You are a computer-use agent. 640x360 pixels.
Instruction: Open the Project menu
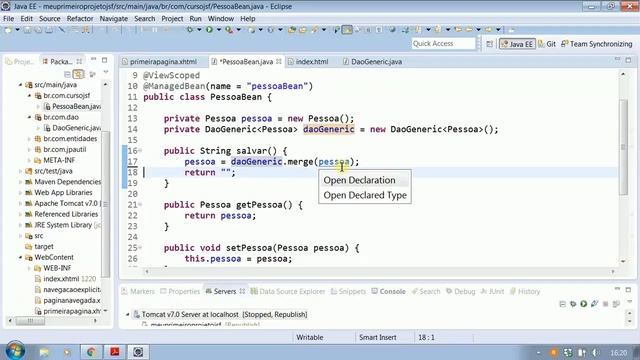[x=172, y=19]
